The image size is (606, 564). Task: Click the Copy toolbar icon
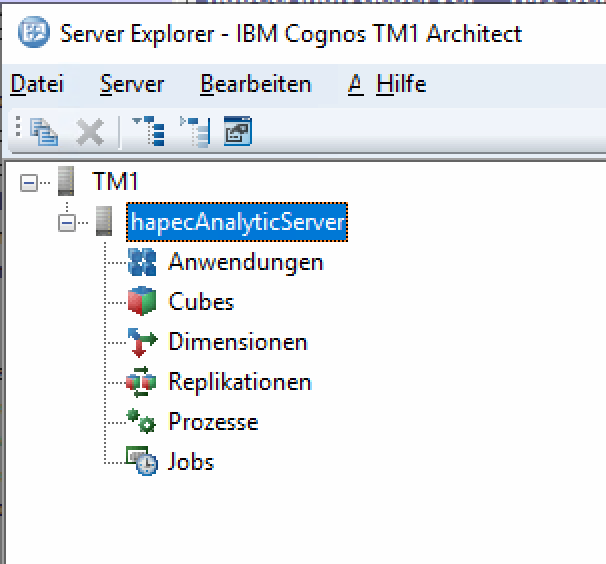44,132
